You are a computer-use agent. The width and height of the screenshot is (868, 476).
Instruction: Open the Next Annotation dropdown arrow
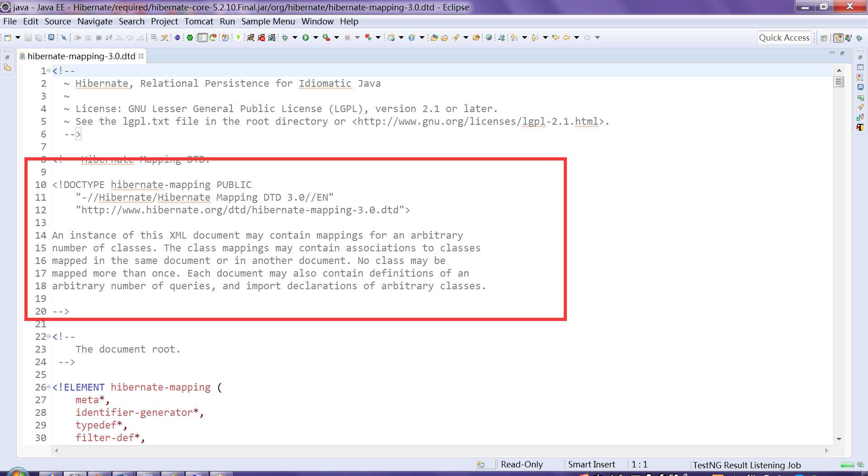pyautogui.click(x=524, y=38)
